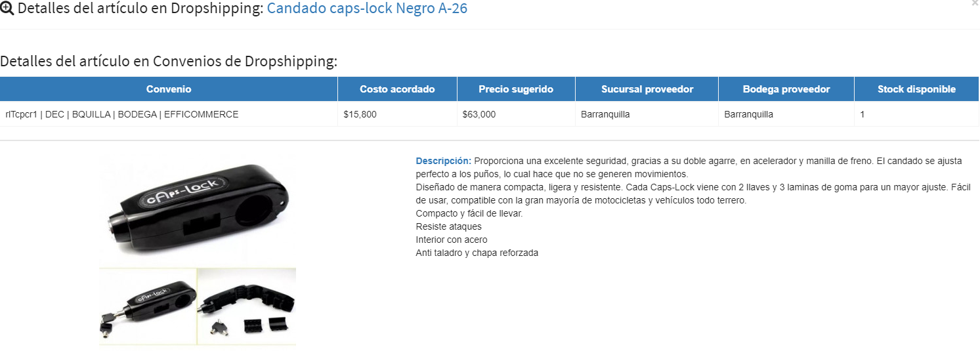The image size is (980, 357).
Task: Click the rlTcpcr1 EFFICOMMERCE convenio cell
Action: point(122,114)
